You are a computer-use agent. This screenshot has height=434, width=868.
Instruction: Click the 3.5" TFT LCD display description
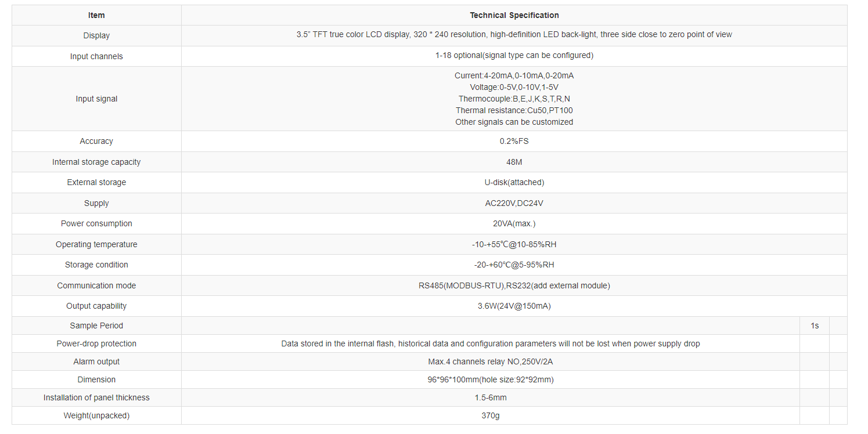coord(514,35)
